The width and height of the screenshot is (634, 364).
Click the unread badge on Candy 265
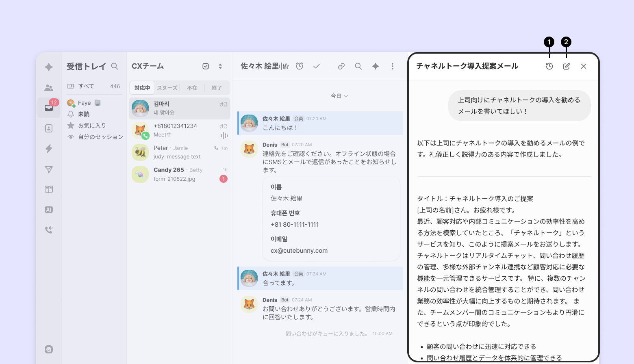click(x=224, y=179)
